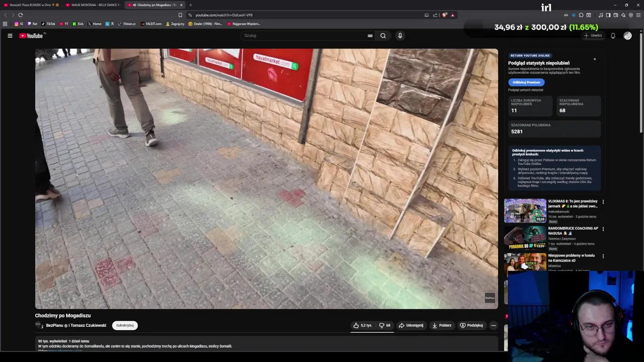
Task: Close the Return YouTube Dislike panel
Action: pos(595,59)
